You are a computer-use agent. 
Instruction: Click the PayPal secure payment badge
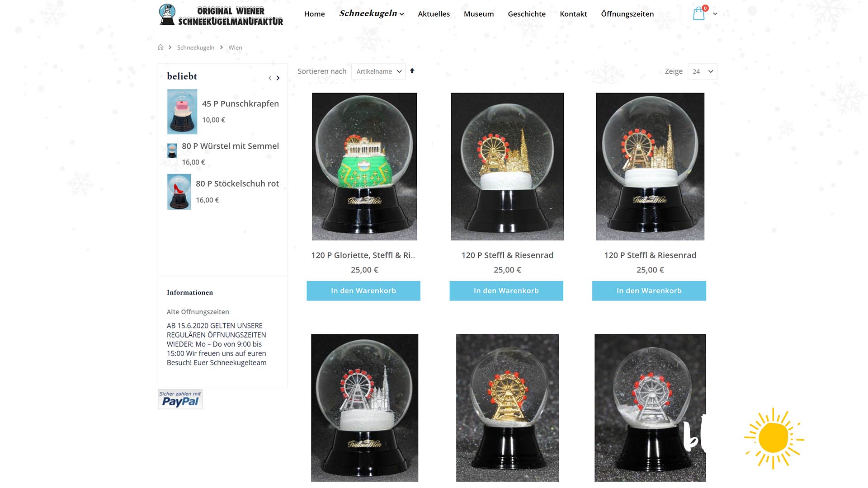pyautogui.click(x=180, y=399)
